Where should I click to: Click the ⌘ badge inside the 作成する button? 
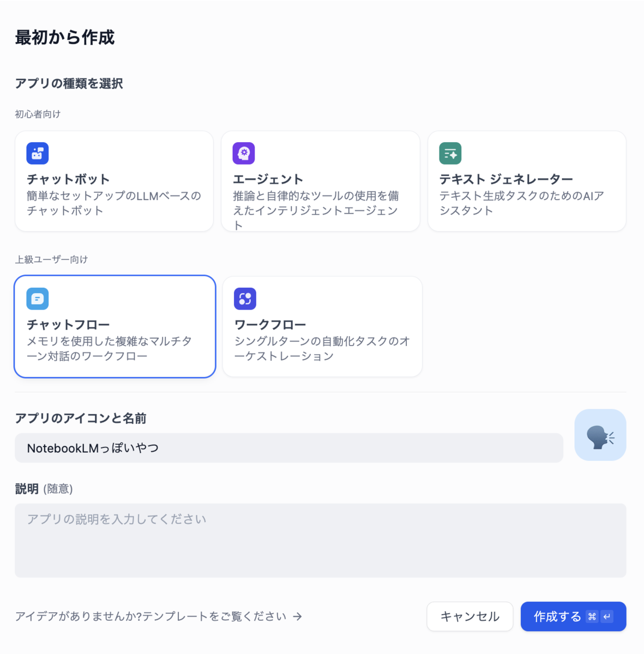pos(593,616)
